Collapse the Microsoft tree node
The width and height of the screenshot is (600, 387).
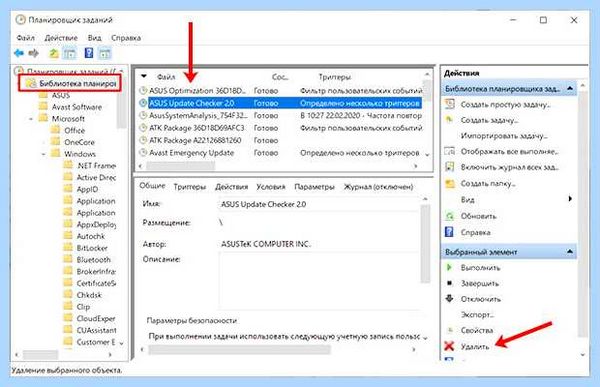[x=31, y=119]
